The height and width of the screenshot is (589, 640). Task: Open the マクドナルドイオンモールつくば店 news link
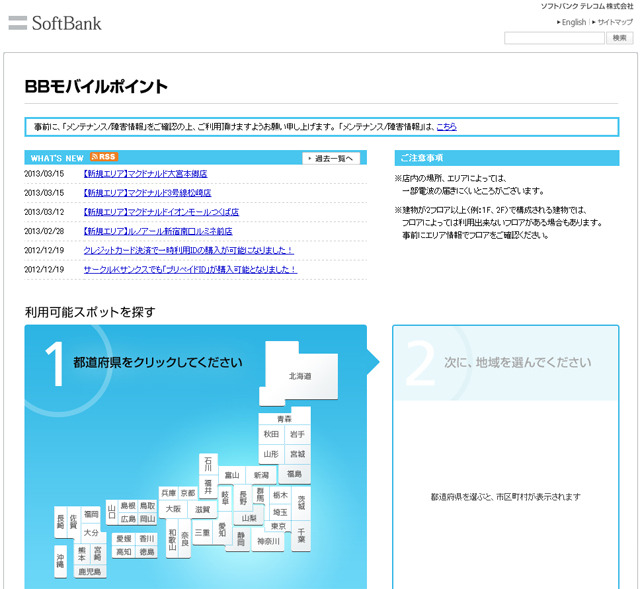[161, 212]
